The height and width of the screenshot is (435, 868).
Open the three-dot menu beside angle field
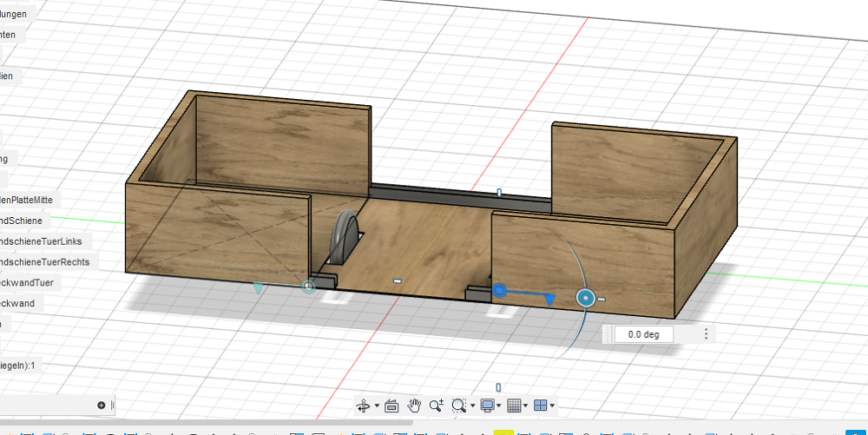707,334
